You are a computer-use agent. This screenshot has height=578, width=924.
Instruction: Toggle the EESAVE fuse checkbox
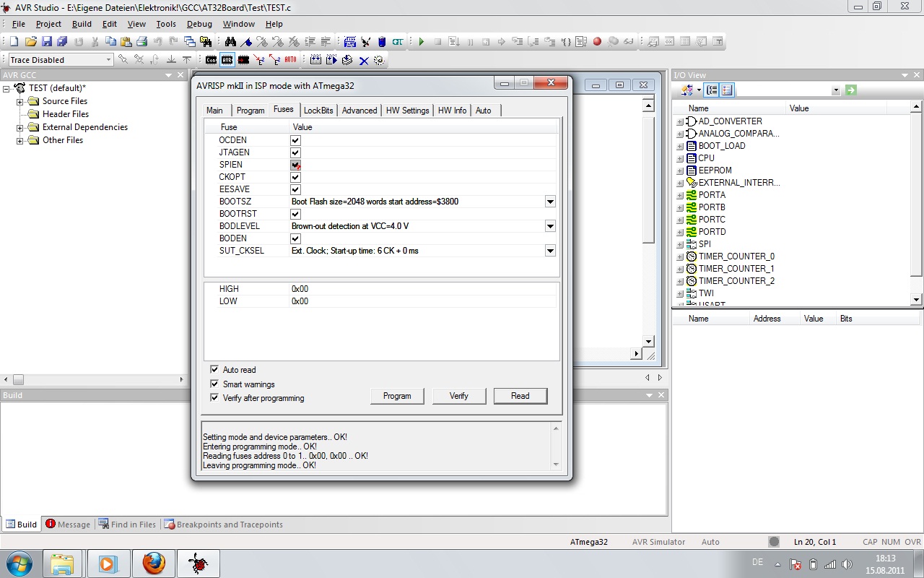coord(295,189)
